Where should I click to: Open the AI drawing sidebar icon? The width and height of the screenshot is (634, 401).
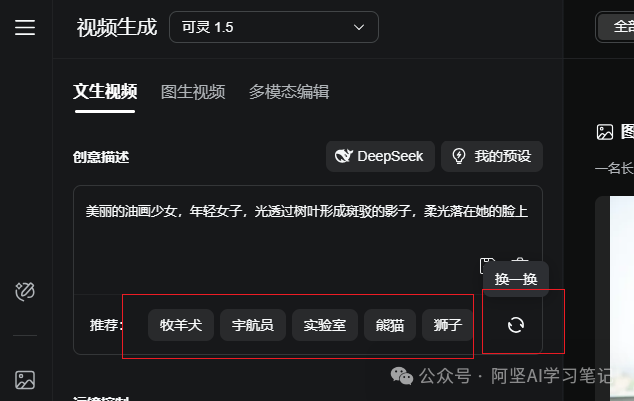(25, 291)
